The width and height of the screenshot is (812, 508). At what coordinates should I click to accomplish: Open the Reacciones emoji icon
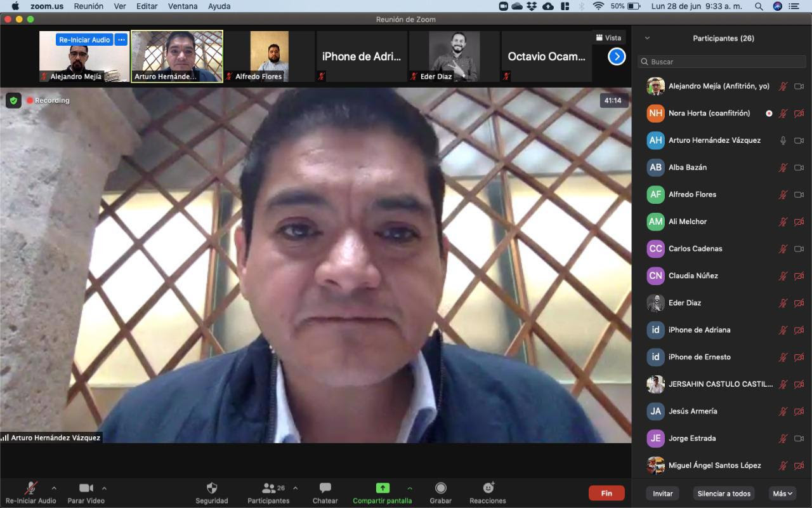488,488
